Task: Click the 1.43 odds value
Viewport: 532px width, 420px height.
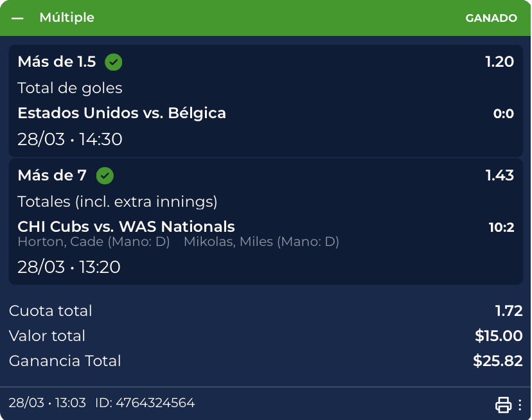Action: click(499, 175)
